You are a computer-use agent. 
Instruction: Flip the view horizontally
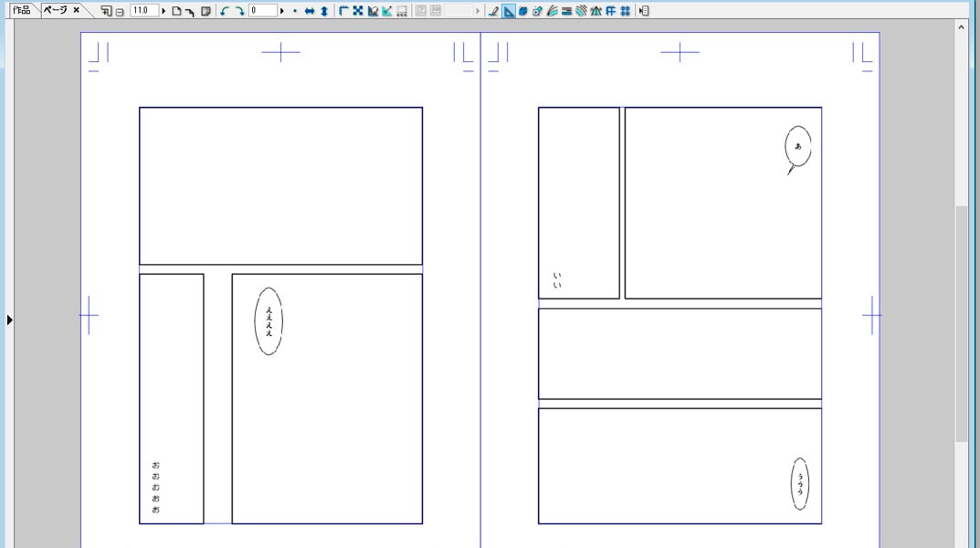[x=310, y=11]
